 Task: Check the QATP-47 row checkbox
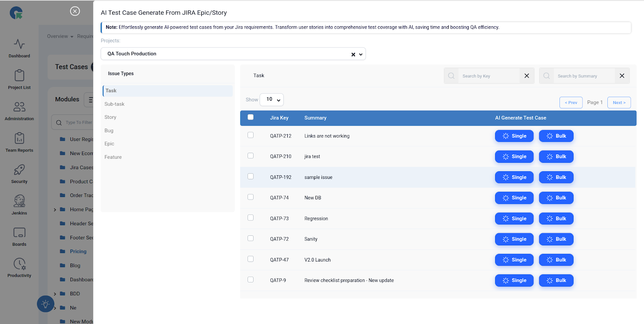pos(250,259)
